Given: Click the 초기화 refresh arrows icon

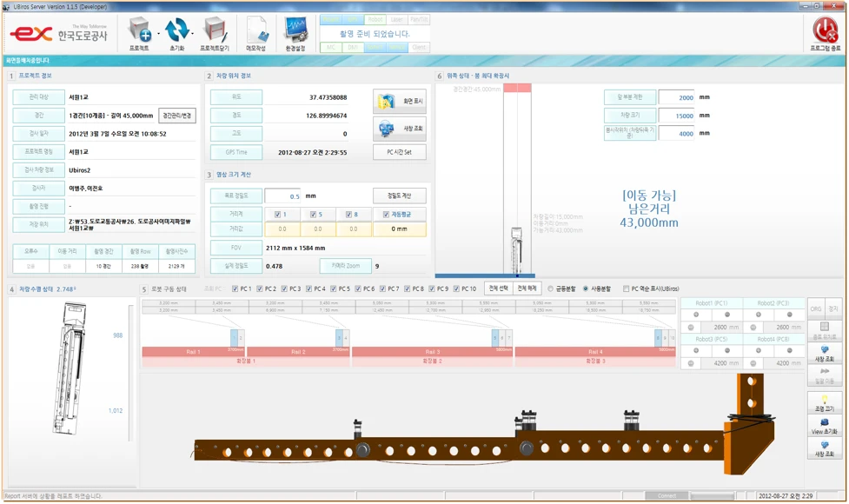Looking at the screenshot, I should [177, 30].
